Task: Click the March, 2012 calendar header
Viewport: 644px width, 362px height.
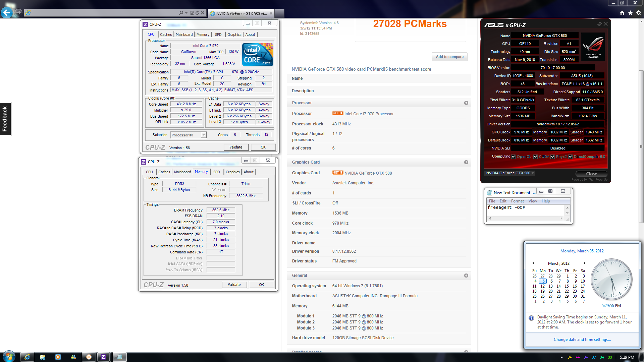Action: click(558, 263)
